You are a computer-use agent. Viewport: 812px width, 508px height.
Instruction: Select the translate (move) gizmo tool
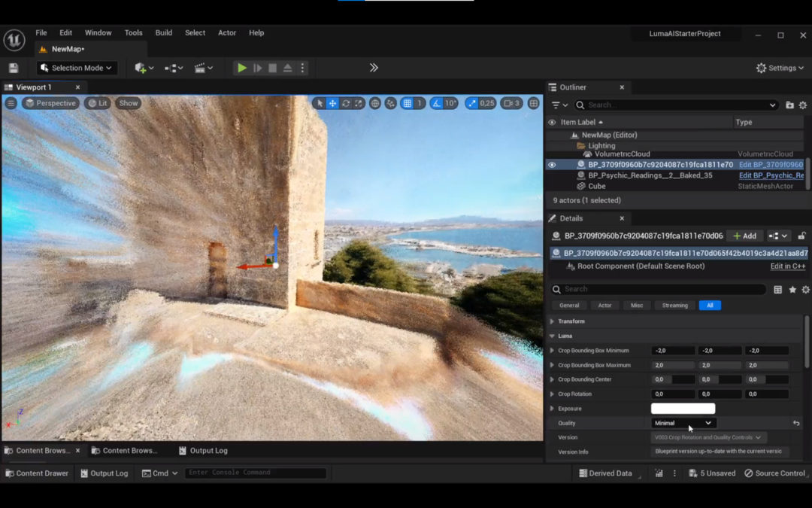pyautogui.click(x=332, y=103)
